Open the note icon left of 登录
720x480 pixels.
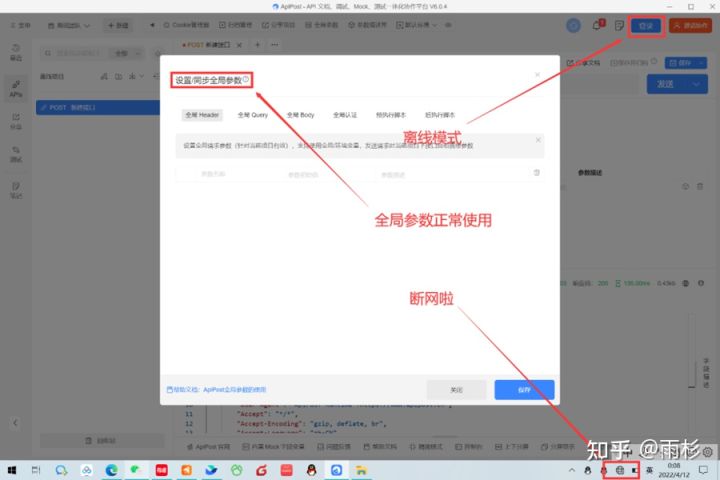click(x=619, y=25)
